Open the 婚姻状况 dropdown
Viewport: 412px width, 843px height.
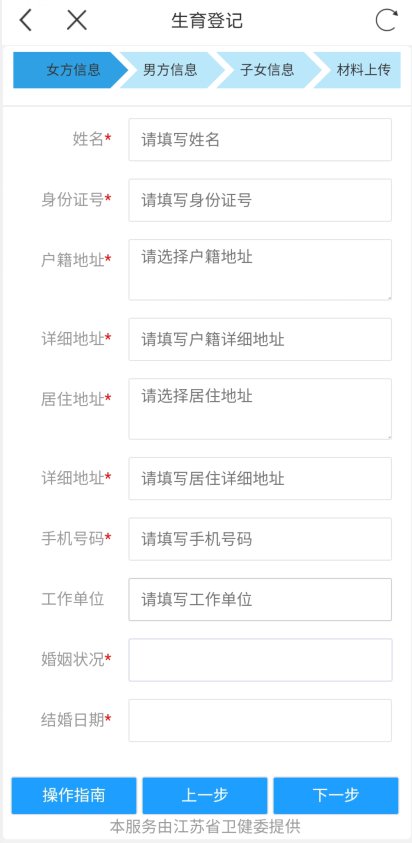[x=260, y=660]
